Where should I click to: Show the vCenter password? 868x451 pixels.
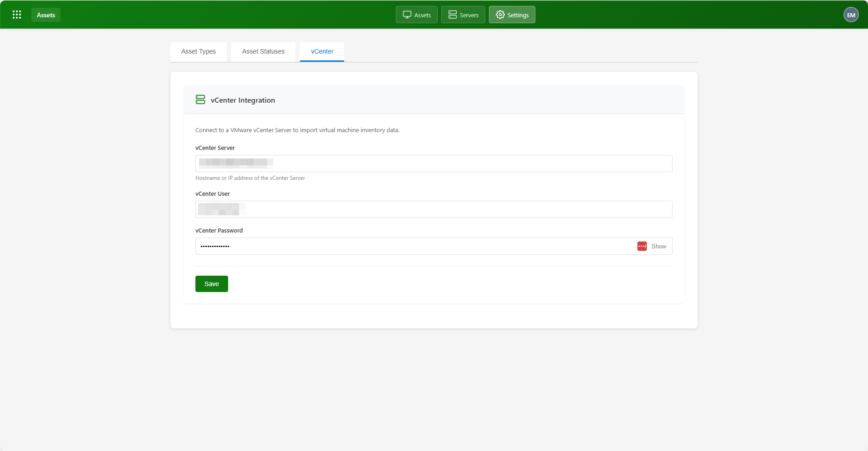[658, 246]
